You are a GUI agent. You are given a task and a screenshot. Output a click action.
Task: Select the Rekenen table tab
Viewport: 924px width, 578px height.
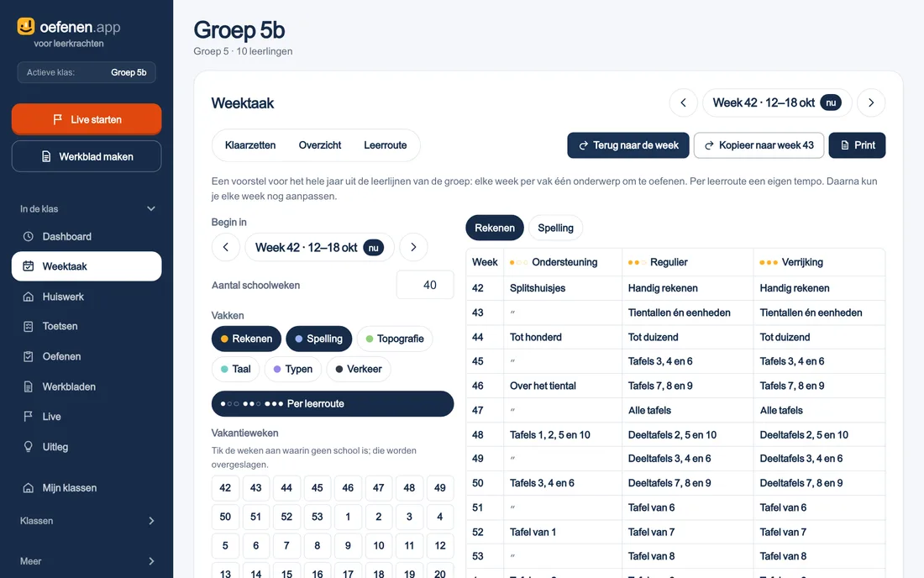[495, 228]
